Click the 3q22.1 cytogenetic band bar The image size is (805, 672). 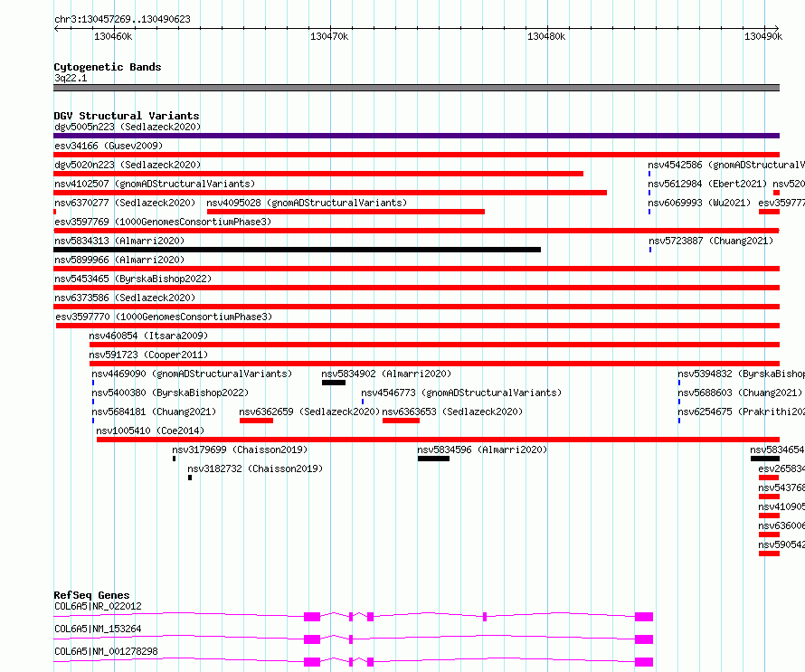416,88
